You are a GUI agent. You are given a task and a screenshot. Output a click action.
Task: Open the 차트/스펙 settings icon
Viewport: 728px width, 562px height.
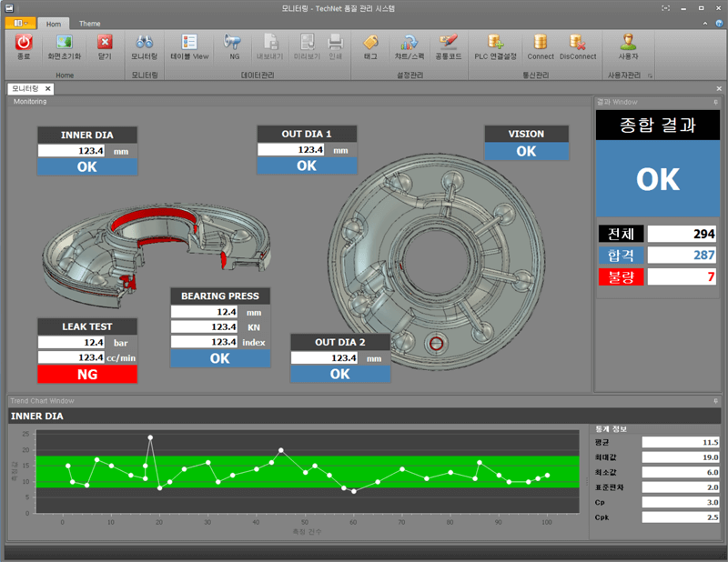coord(409,43)
